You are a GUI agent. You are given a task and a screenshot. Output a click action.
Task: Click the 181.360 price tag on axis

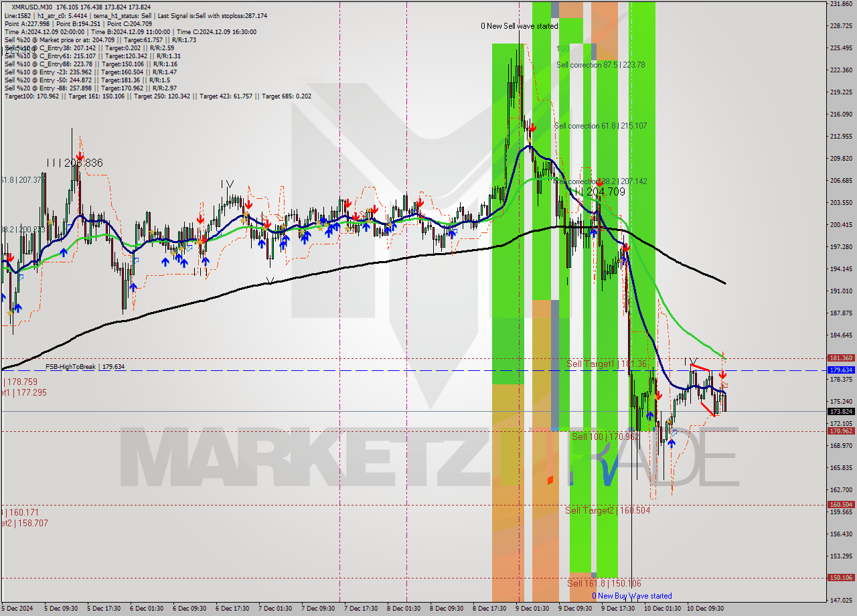pyautogui.click(x=841, y=358)
